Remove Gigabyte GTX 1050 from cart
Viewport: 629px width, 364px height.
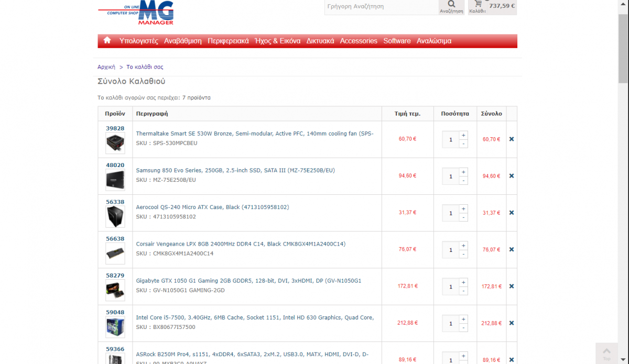[x=512, y=286]
